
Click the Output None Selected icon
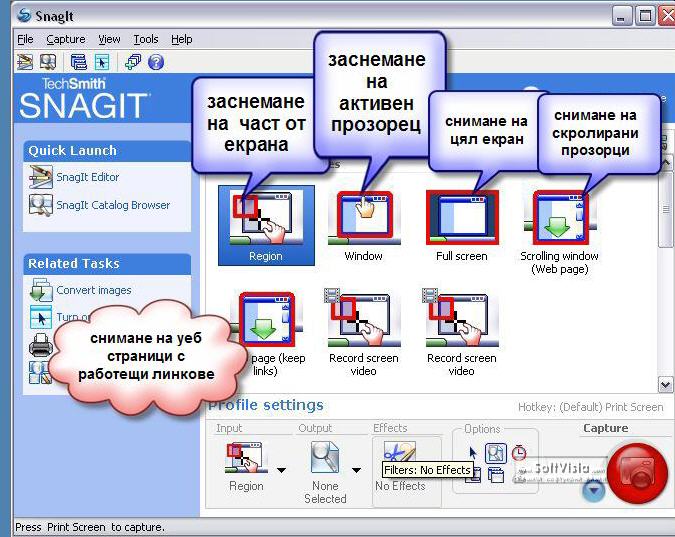(325, 457)
